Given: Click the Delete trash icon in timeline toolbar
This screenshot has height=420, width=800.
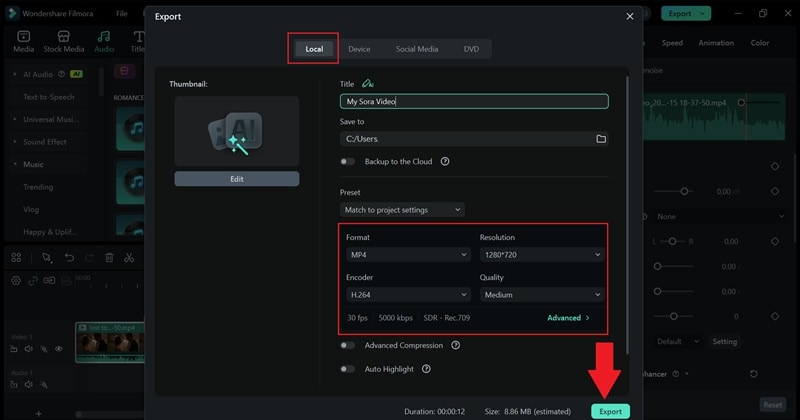Looking at the screenshot, I should [x=109, y=258].
